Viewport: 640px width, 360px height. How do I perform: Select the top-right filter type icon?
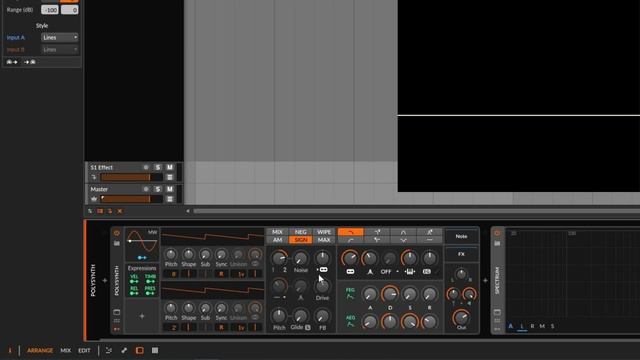pos(429,232)
